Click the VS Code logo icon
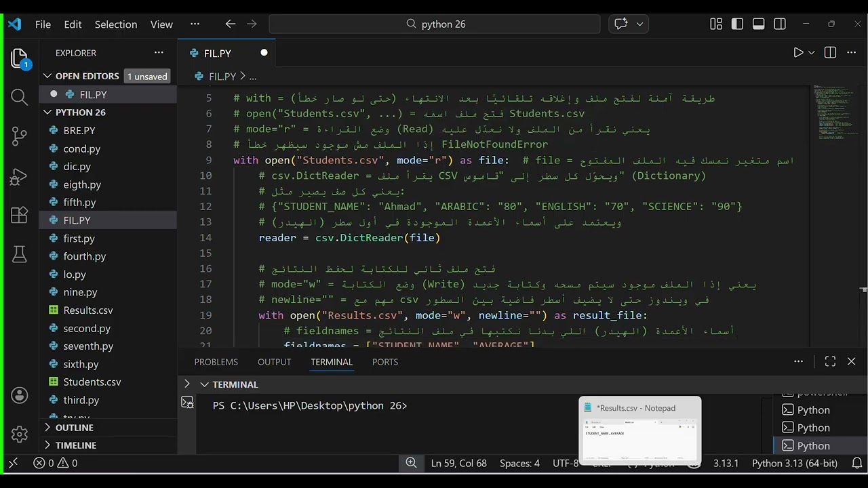Image resolution: width=868 pixels, height=488 pixels. (x=15, y=24)
